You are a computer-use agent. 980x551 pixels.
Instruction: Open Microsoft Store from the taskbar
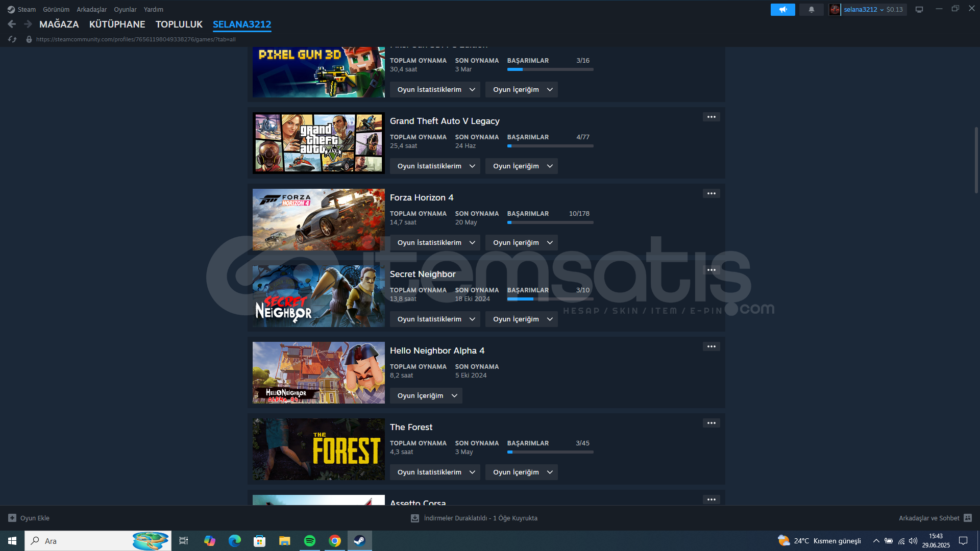(259, 541)
